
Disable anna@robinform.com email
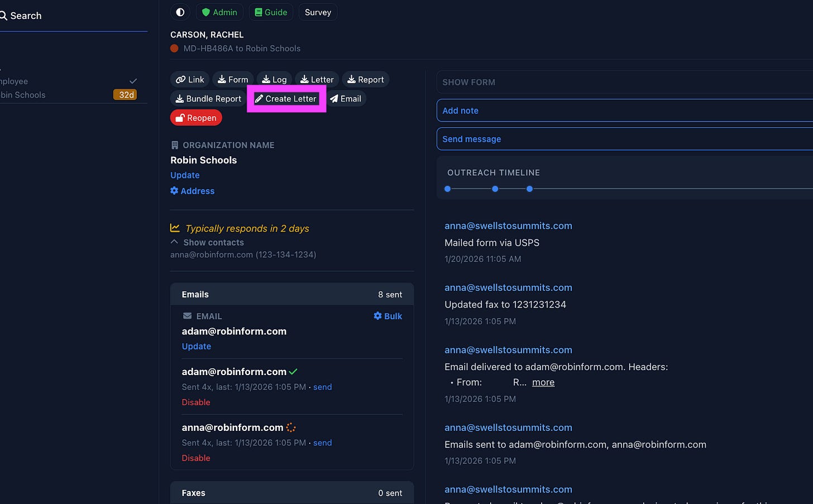click(x=196, y=458)
